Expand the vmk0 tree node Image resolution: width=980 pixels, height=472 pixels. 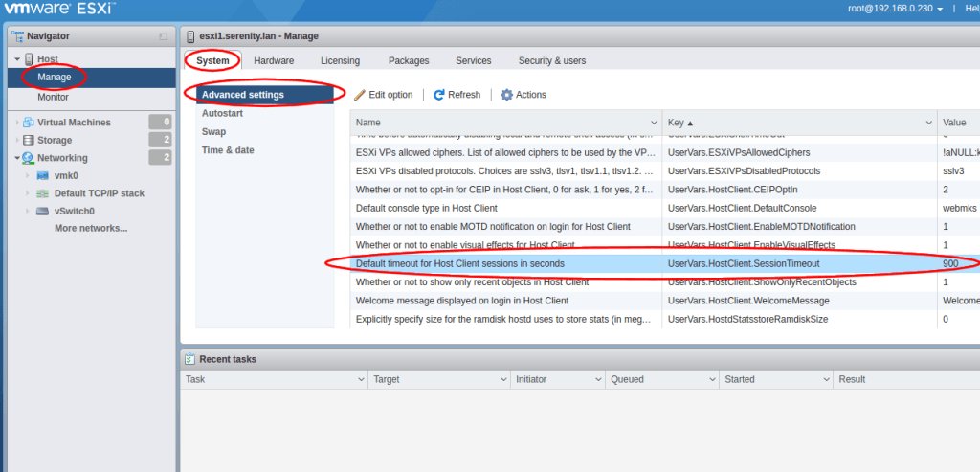coord(27,175)
